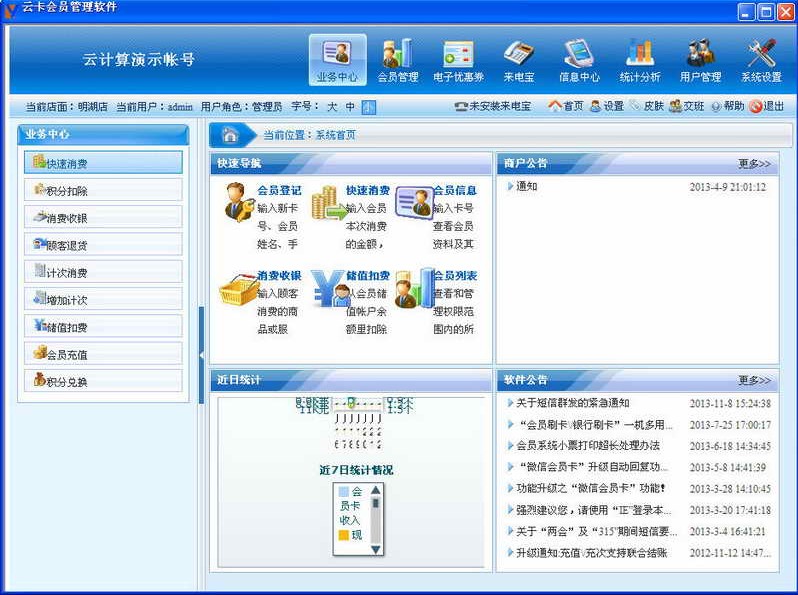Select 储值扣费 in the sidebar
Screen dimensions: 798x595
coord(103,326)
